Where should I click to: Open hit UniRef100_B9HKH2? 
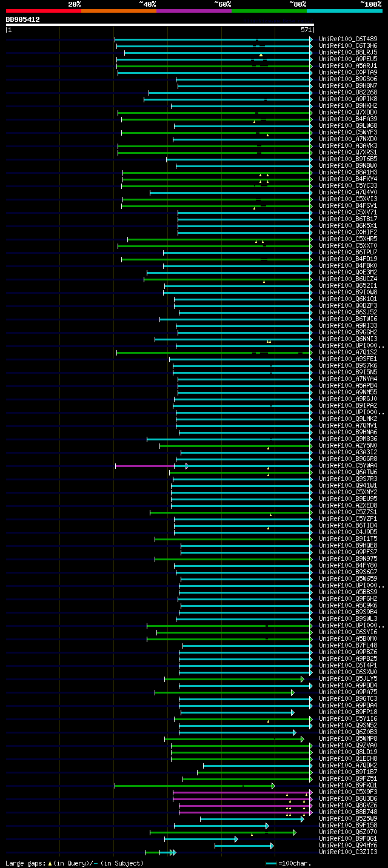[348, 106]
